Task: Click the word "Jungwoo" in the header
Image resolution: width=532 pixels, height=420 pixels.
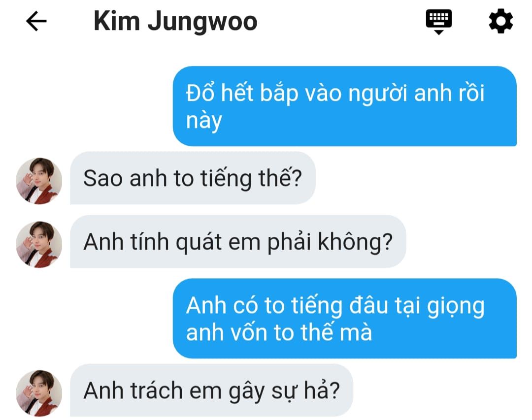Action: click(202, 22)
